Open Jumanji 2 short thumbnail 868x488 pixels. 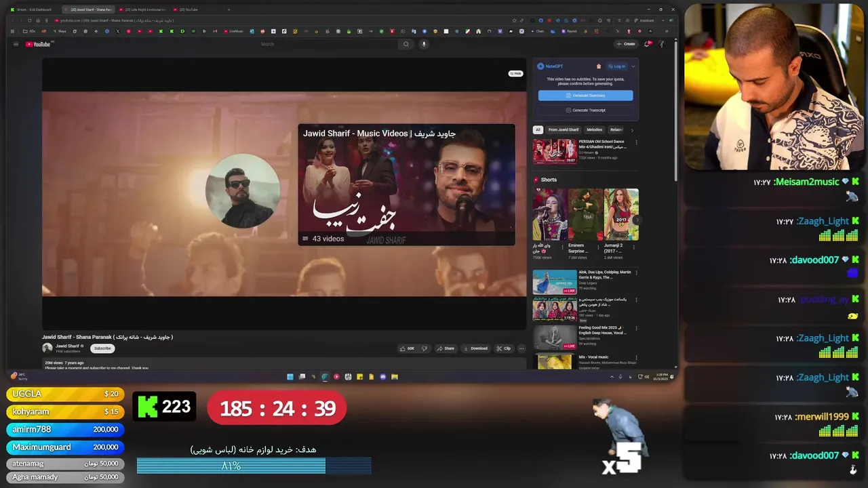click(621, 214)
